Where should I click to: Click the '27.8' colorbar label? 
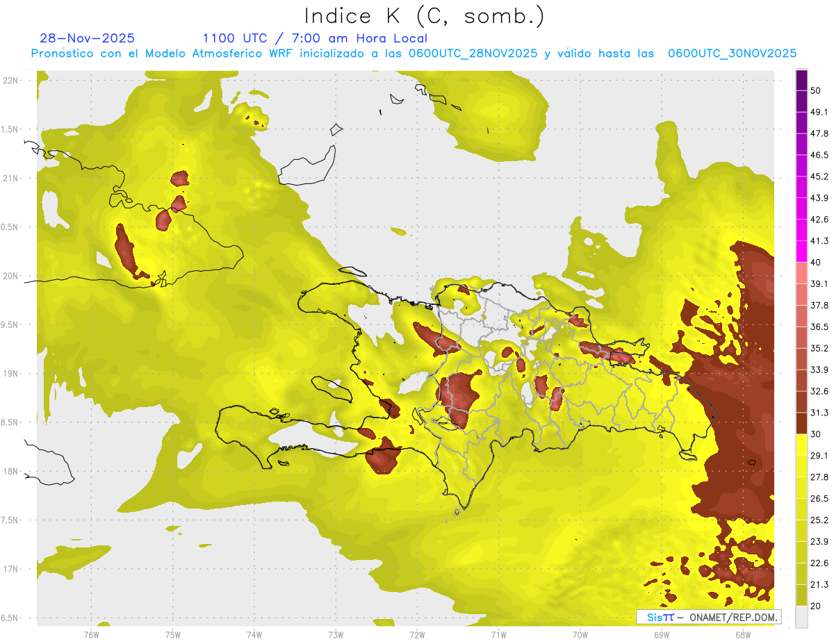click(x=819, y=477)
